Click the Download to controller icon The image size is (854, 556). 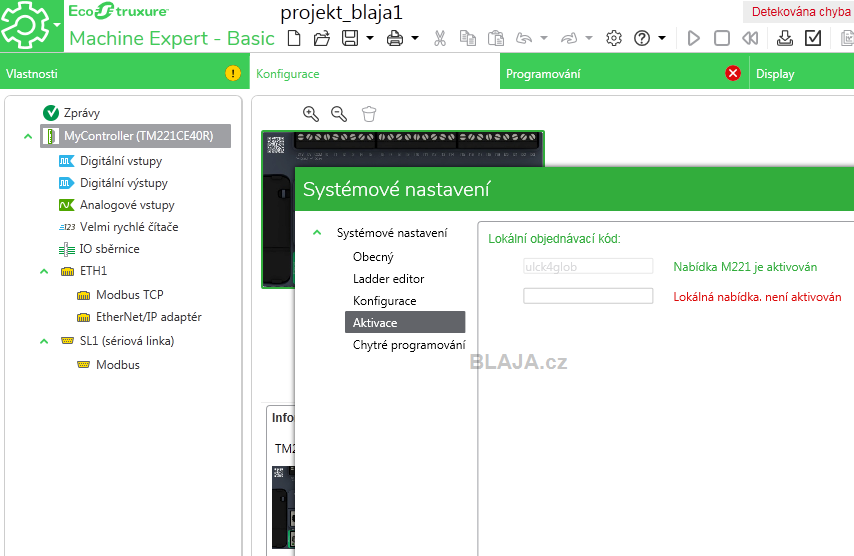point(785,38)
